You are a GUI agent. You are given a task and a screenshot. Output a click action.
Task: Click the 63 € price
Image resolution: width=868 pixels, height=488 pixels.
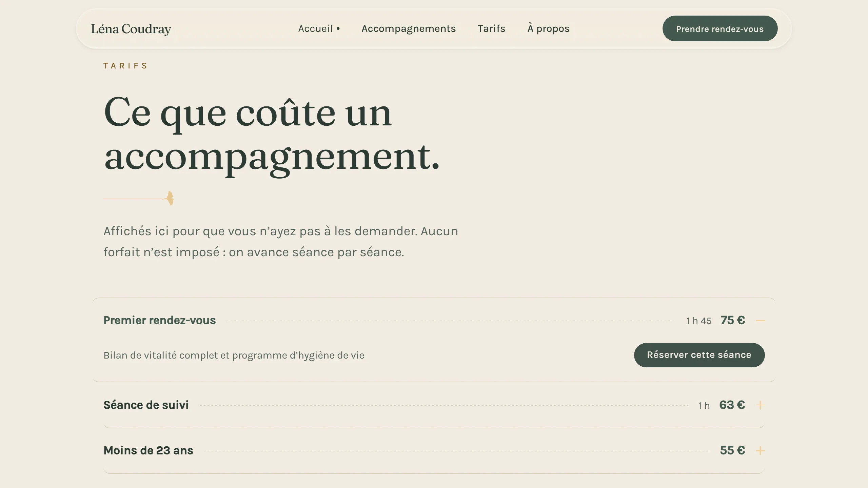tap(732, 405)
